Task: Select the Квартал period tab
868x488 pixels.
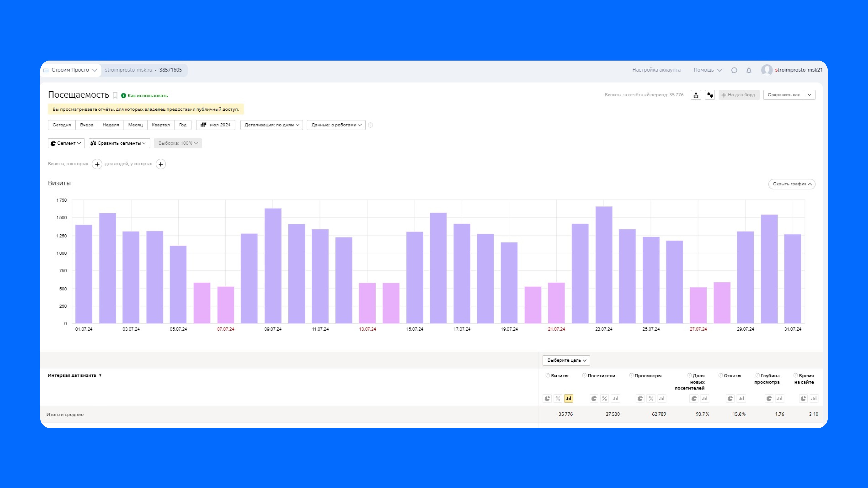Action: click(x=160, y=125)
